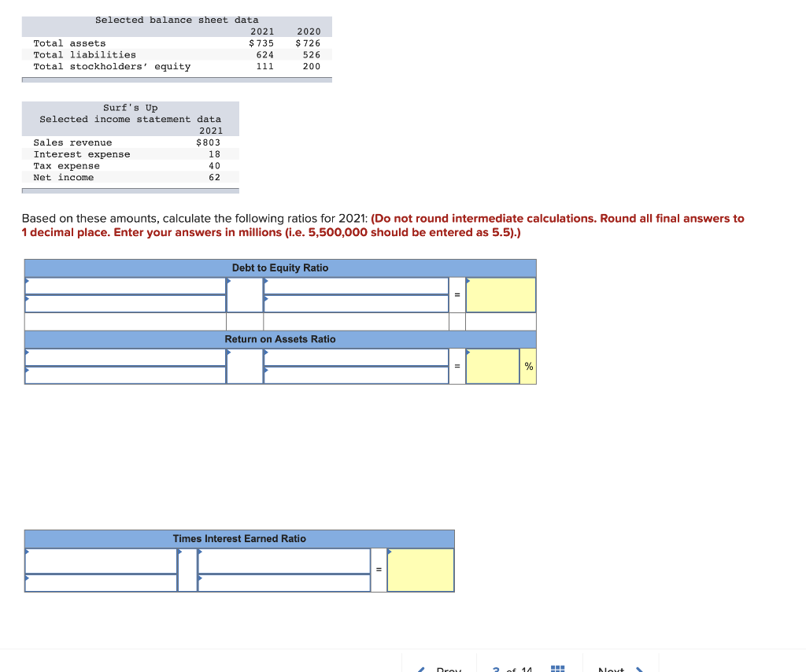Select upper-left numerator field under Return on Assets Ratio

(125, 357)
